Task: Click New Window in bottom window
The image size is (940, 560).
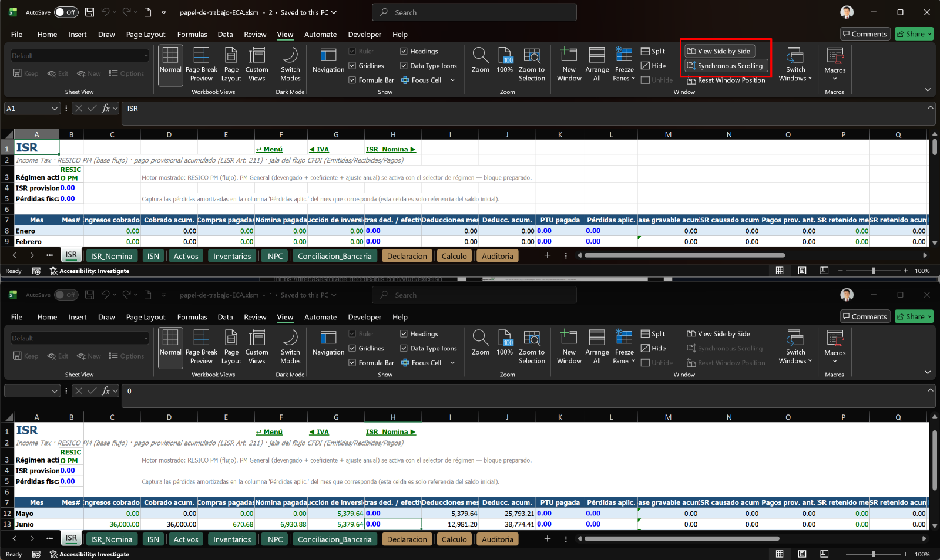Action: point(569,347)
